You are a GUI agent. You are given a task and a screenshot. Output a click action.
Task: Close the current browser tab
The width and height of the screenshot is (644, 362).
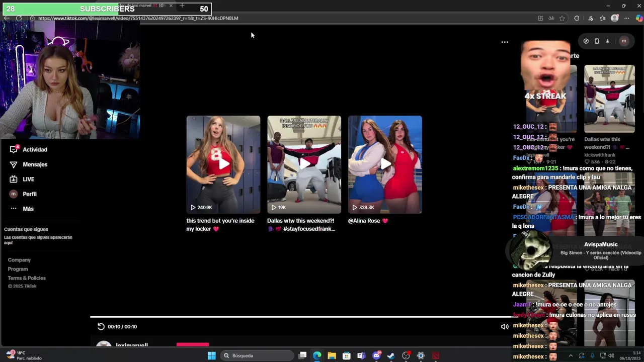[171, 6]
